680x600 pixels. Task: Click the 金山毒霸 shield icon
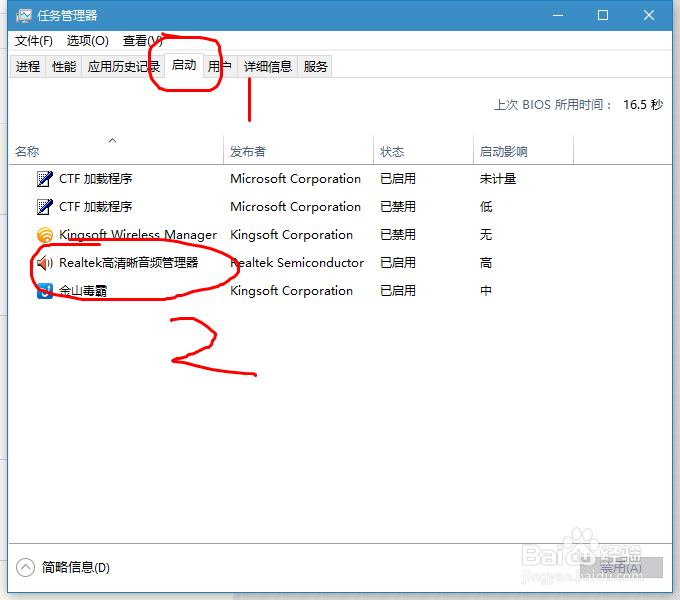pyautogui.click(x=45, y=291)
